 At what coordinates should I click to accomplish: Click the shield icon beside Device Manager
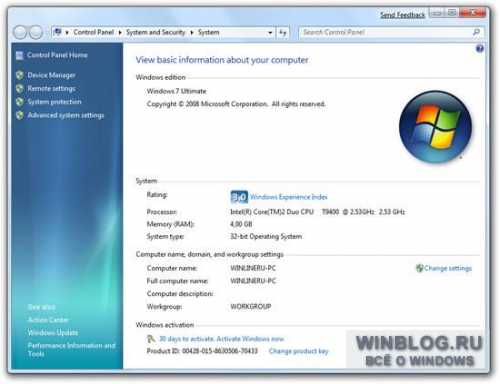coord(20,75)
